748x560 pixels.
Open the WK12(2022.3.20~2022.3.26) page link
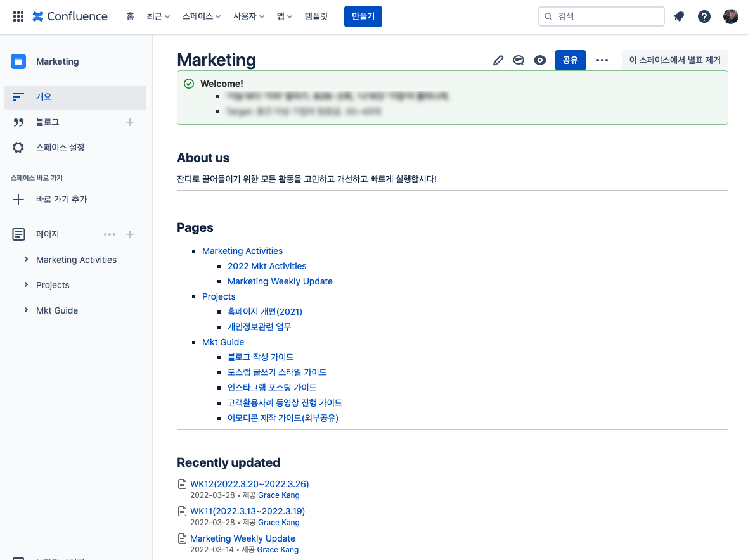pos(250,484)
